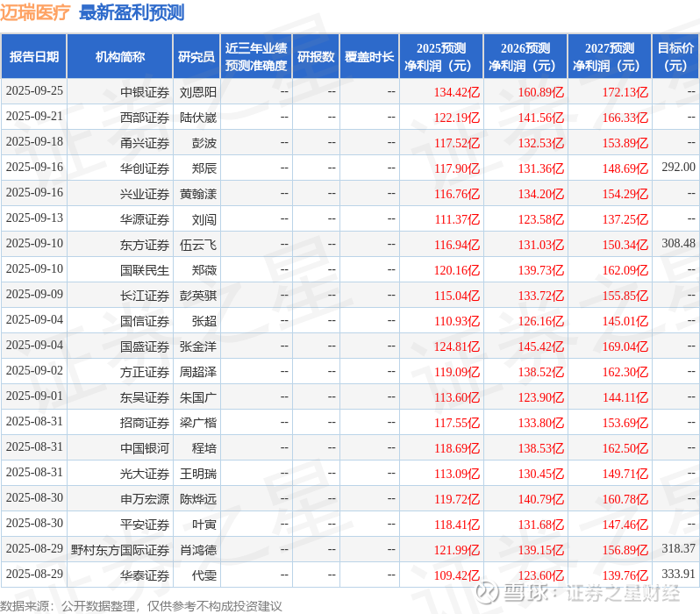Image resolution: width=700 pixels, height=614 pixels.
Task: Click researcher name 王明瑞
Action: pyautogui.click(x=198, y=475)
